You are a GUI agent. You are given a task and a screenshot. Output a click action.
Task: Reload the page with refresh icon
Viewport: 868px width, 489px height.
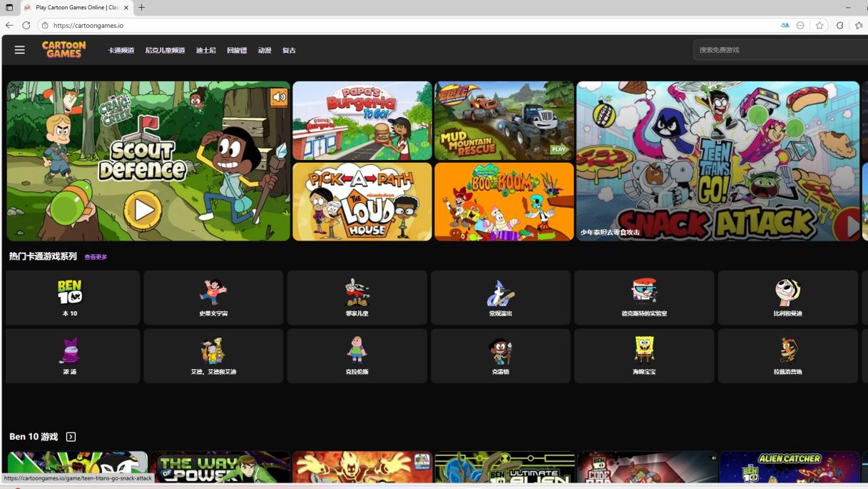[x=26, y=25]
